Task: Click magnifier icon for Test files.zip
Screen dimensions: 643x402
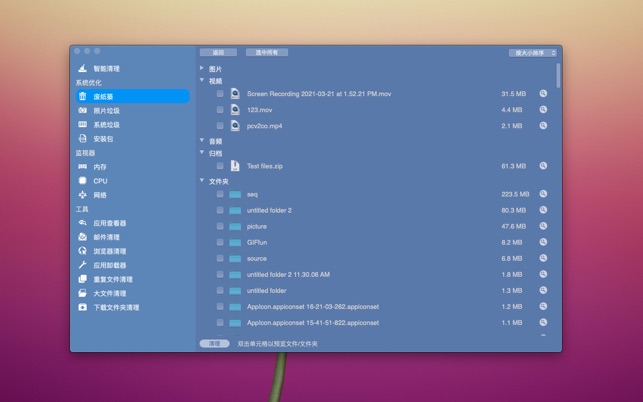Action: 543,166
